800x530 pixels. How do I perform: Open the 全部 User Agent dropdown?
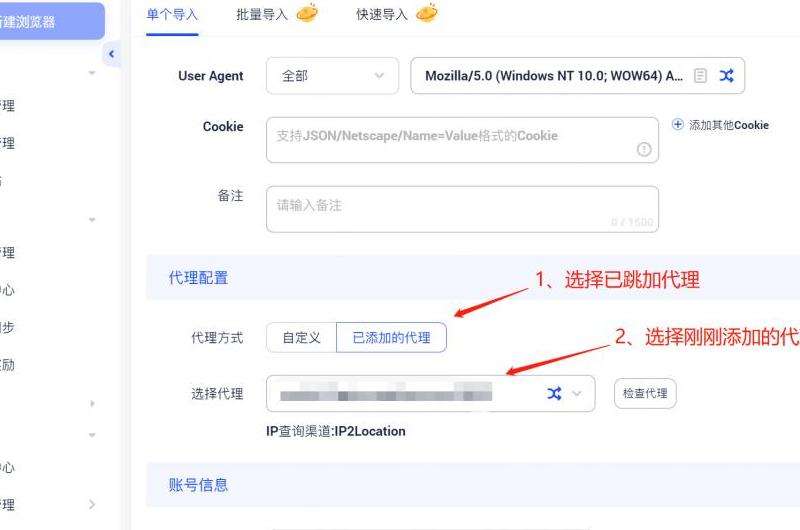[332, 76]
